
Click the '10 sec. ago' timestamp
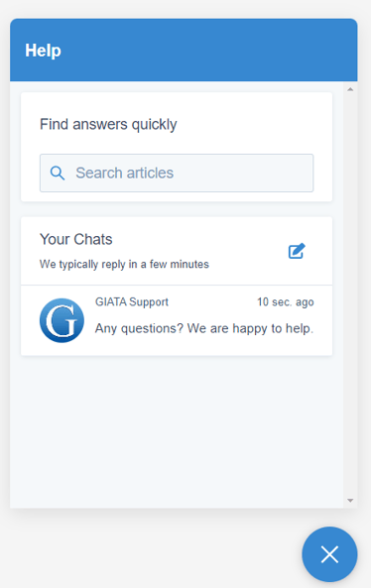coord(286,302)
